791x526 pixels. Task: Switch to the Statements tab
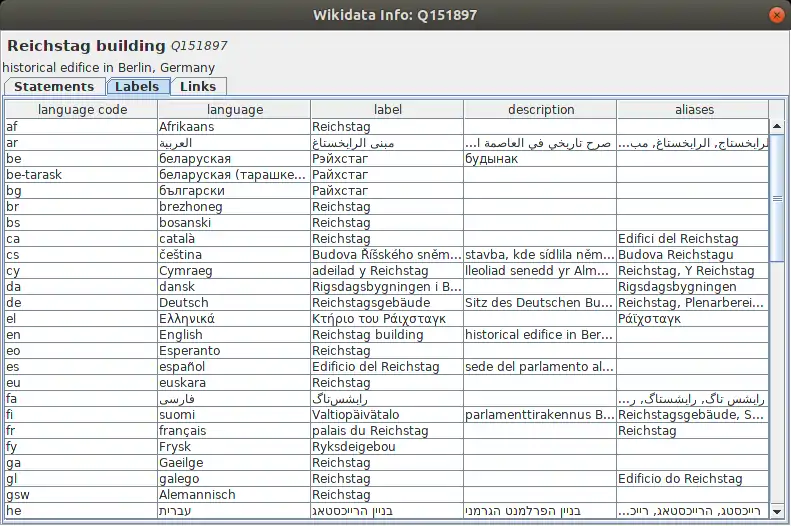tap(54, 87)
